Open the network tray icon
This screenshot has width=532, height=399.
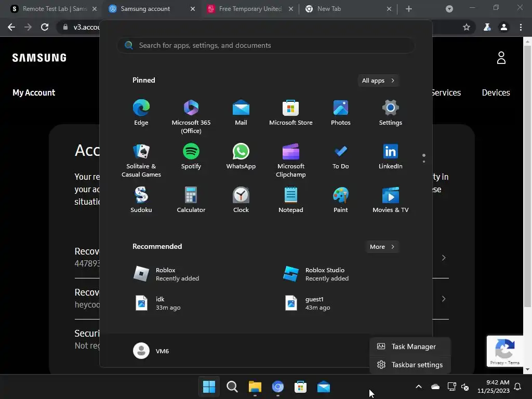coord(451,387)
